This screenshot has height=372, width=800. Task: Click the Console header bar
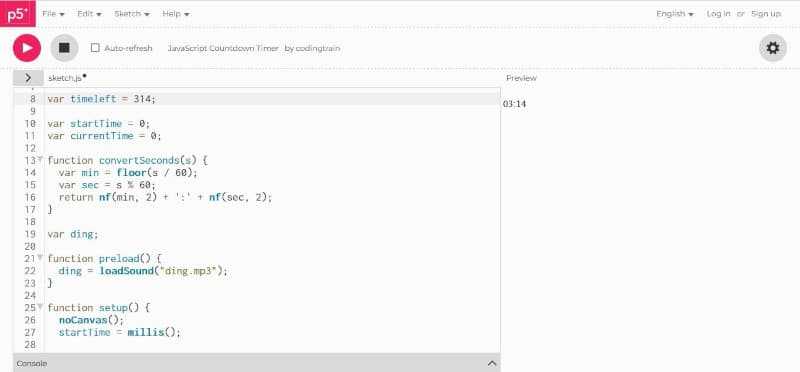(x=257, y=363)
